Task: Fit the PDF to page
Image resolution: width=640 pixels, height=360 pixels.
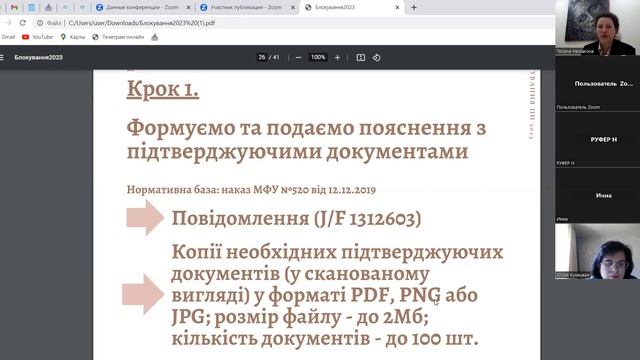Action: click(361, 58)
